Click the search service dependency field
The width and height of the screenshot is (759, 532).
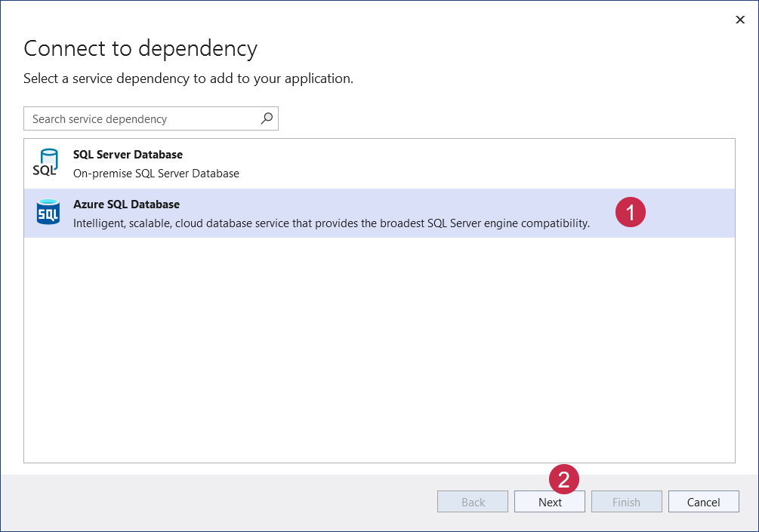[x=136, y=118]
